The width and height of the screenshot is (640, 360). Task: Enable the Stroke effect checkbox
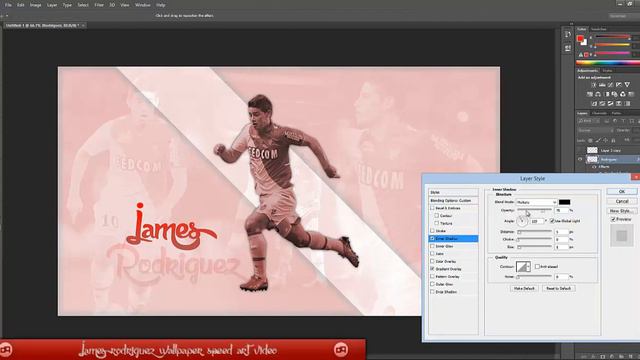pos(432,231)
